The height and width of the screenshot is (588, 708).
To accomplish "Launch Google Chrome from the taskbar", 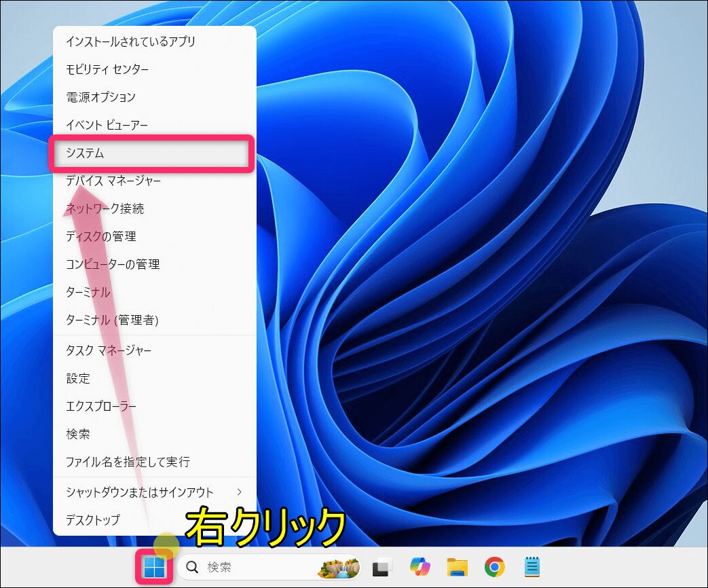I will (x=495, y=567).
